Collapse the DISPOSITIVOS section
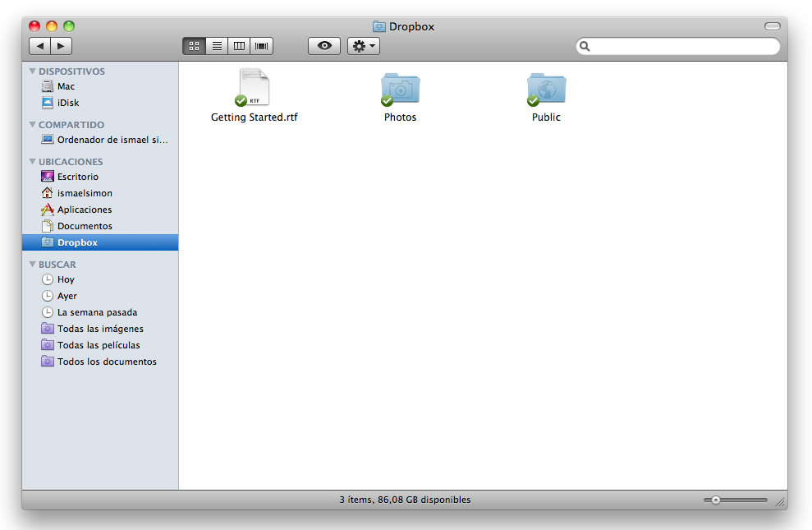 coord(33,71)
